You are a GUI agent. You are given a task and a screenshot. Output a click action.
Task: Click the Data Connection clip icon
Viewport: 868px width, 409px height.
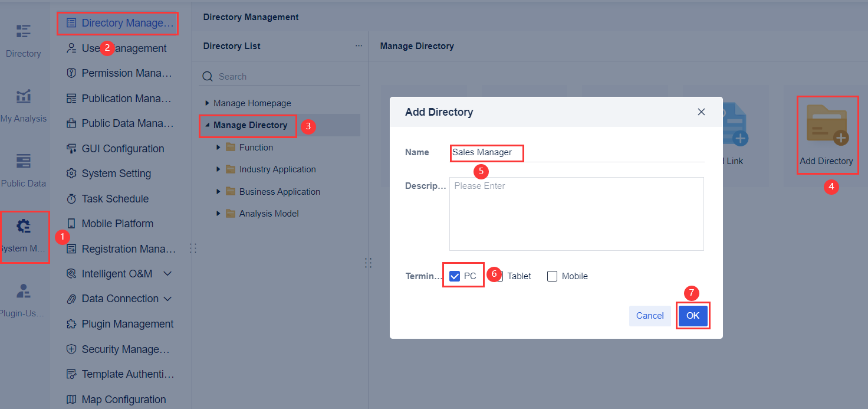coord(71,299)
